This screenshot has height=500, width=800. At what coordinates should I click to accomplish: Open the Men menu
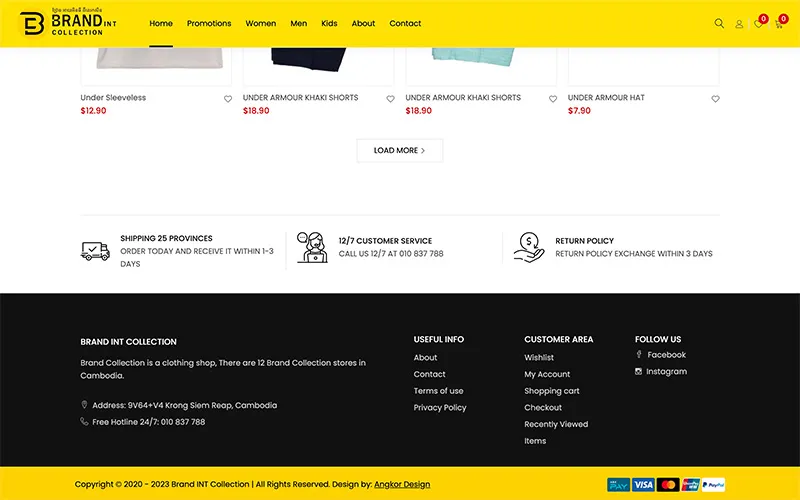click(x=298, y=23)
